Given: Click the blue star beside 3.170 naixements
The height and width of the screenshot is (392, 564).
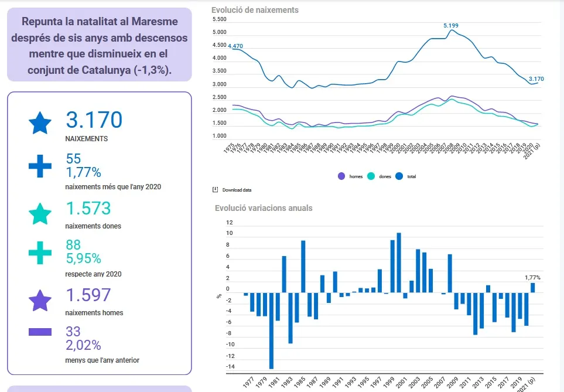Looking at the screenshot, I should coord(40,122).
